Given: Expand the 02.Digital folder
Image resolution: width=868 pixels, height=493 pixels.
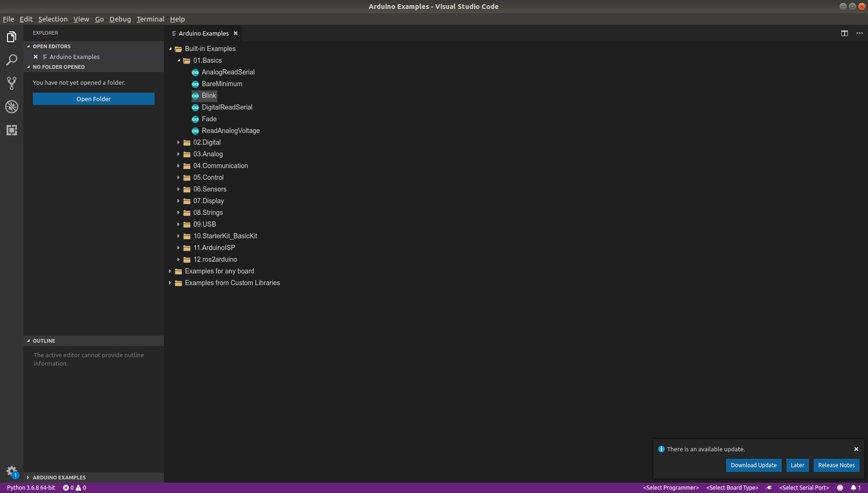Looking at the screenshot, I should (178, 142).
